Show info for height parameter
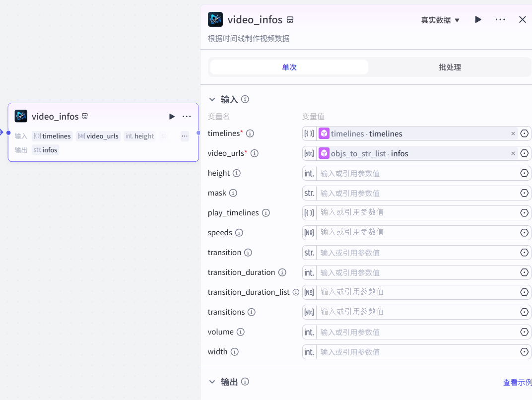The width and height of the screenshot is (532, 400). (237, 173)
